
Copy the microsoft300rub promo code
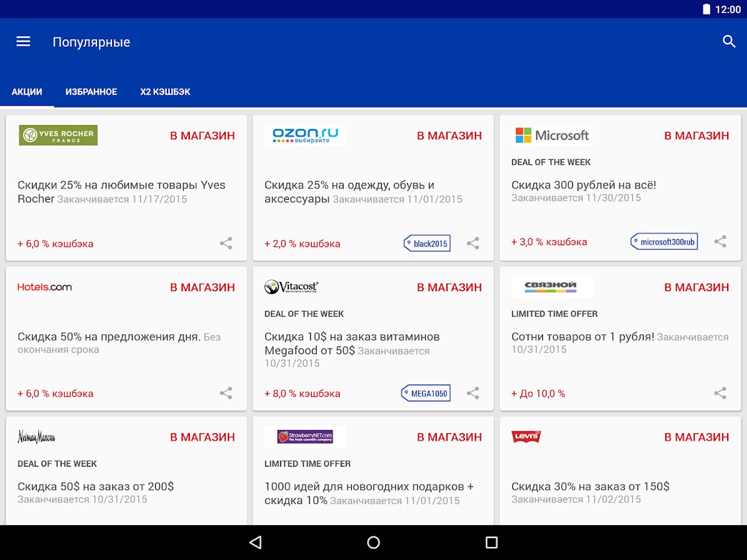(664, 241)
